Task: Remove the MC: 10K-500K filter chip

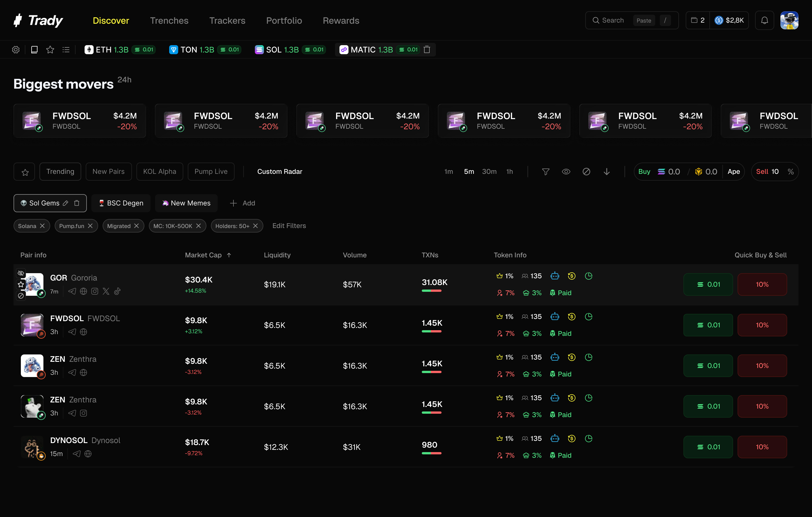Action: [x=198, y=226]
